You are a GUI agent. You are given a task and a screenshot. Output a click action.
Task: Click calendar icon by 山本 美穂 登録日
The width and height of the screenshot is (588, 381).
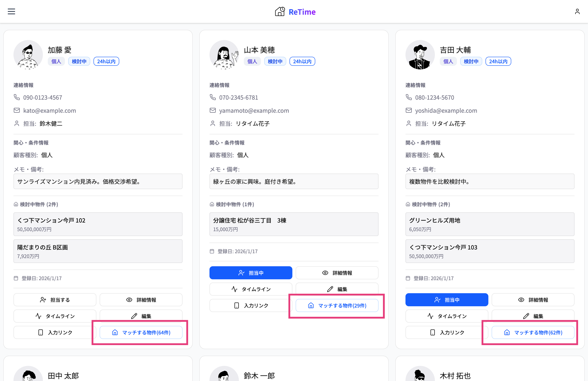tap(212, 251)
